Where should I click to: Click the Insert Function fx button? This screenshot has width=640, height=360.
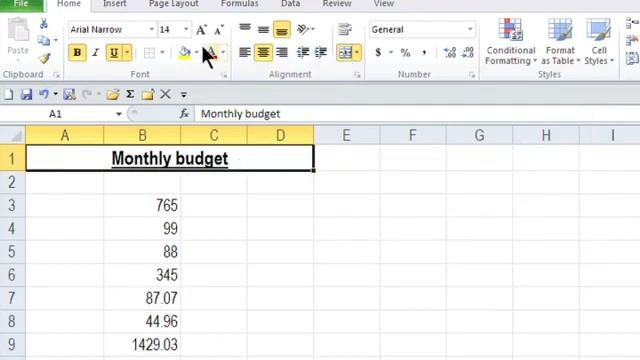[184, 114]
